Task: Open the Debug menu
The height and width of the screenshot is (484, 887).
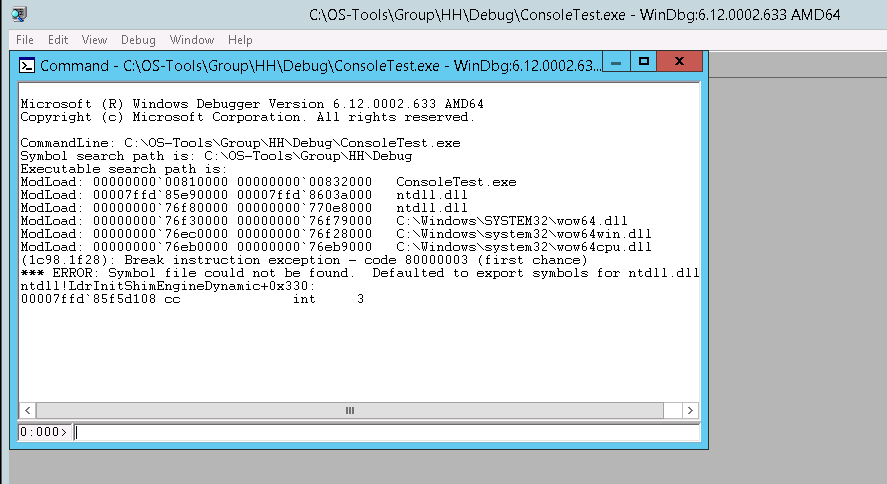Action: [x=138, y=40]
